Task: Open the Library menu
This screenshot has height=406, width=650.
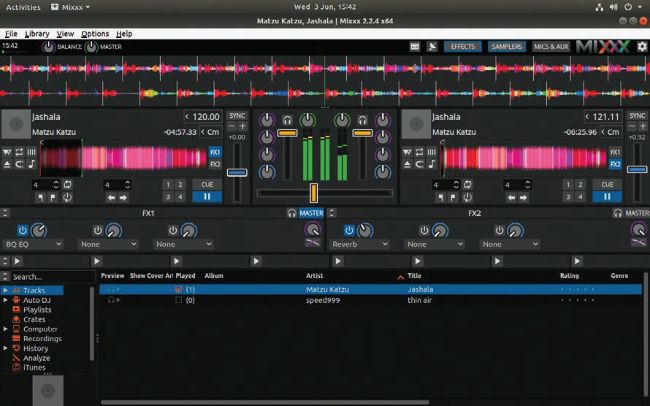Action: point(38,34)
